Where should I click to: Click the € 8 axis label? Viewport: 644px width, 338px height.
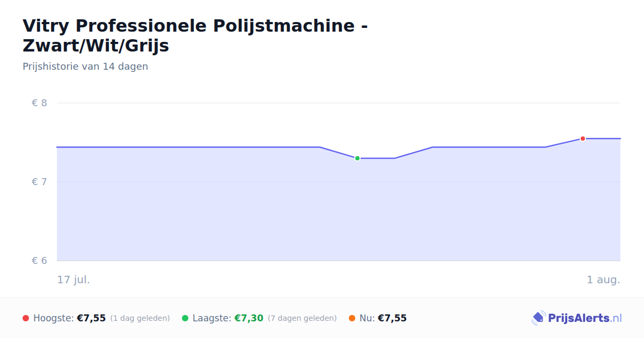click(x=40, y=103)
